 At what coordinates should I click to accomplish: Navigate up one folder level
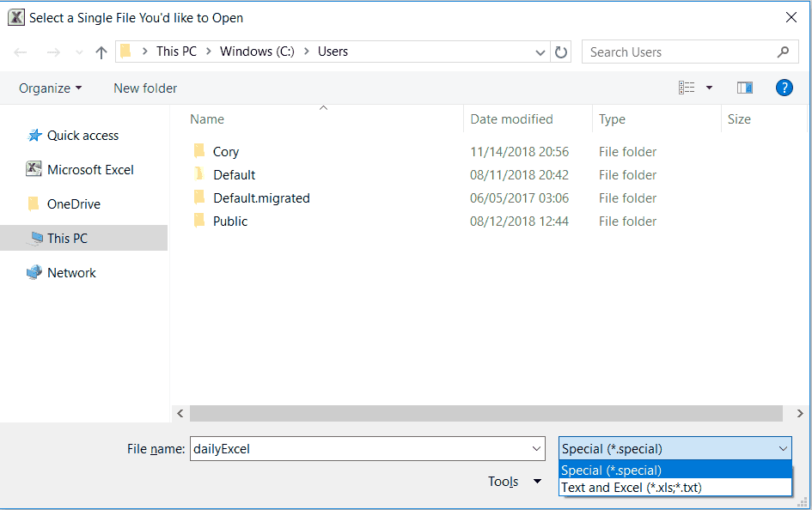pos(101,52)
